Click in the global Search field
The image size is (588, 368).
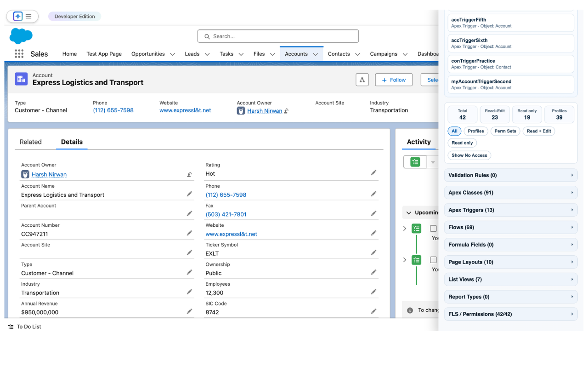278,36
